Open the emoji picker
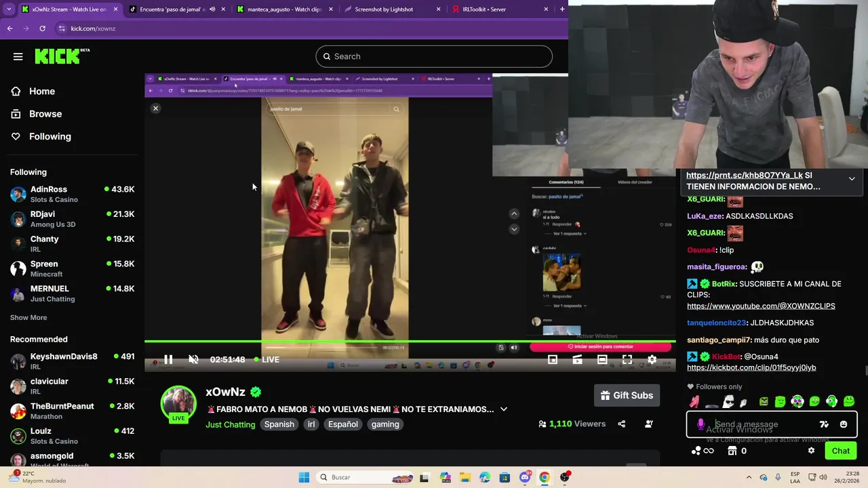 (x=844, y=424)
